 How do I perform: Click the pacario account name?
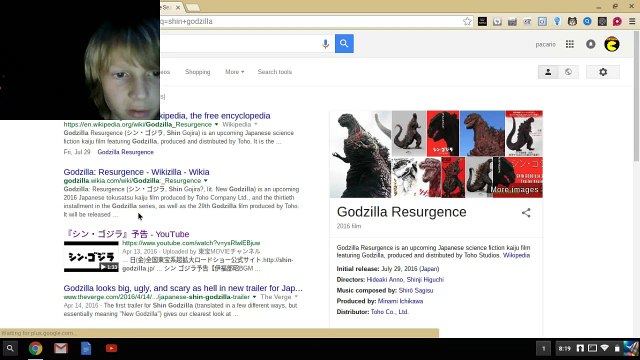pyautogui.click(x=545, y=44)
